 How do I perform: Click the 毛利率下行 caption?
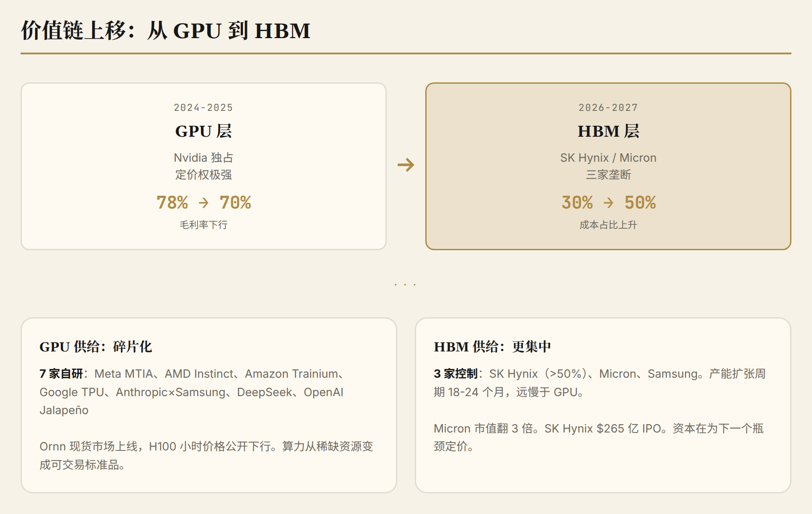203,225
